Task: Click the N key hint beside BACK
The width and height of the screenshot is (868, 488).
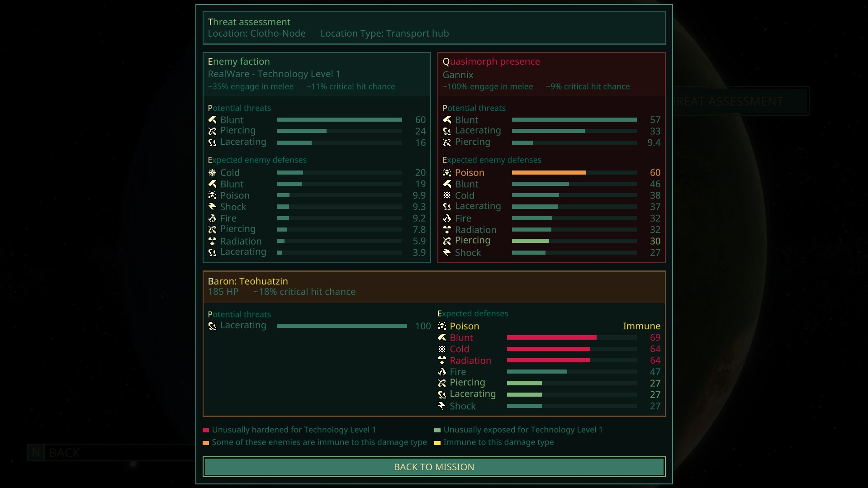Action: 36,452
